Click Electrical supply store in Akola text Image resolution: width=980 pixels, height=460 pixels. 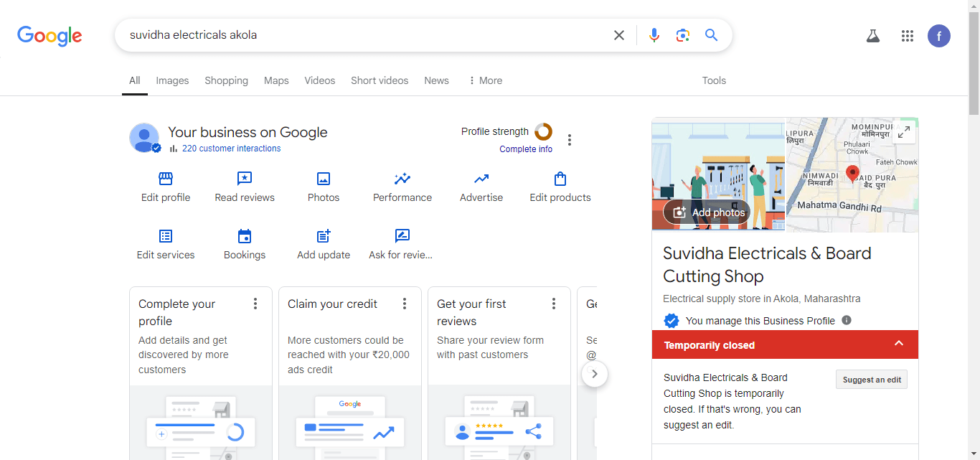click(762, 299)
